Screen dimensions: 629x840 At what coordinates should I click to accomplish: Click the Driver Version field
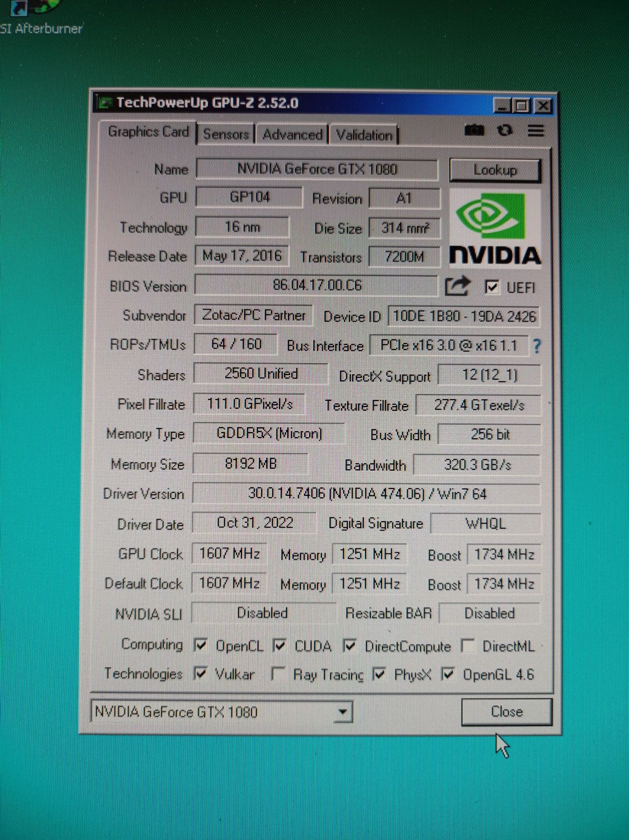click(x=367, y=494)
